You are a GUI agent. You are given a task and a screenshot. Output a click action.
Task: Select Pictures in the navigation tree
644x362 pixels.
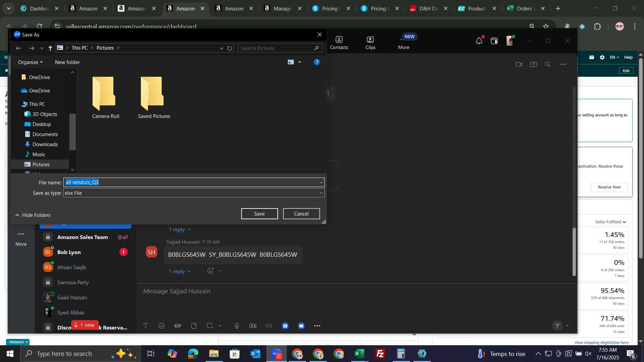41,164
